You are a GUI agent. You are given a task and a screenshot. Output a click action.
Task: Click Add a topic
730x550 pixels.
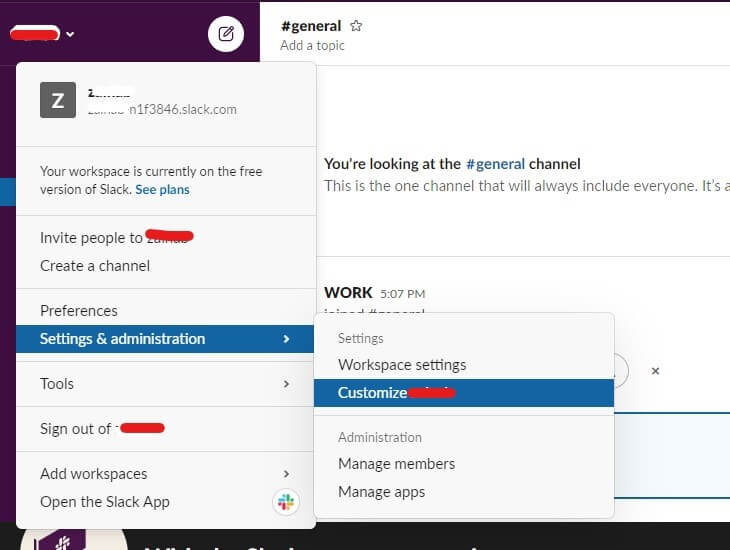[x=312, y=45]
